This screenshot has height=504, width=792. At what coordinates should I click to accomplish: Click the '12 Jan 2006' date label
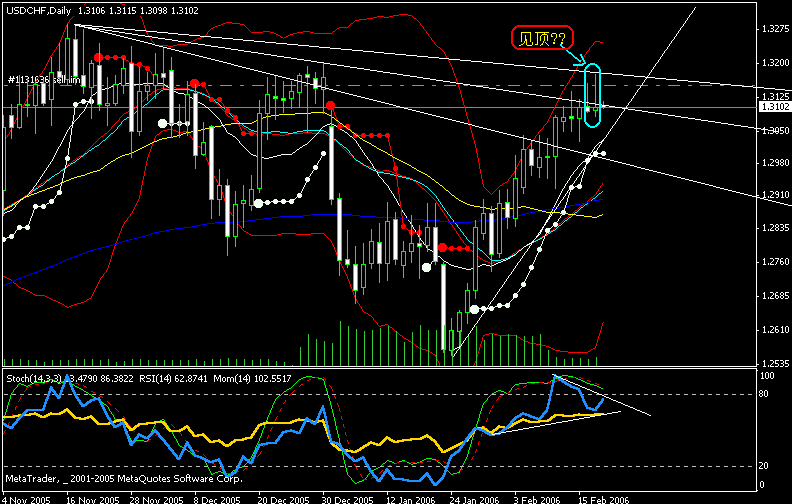(x=412, y=500)
